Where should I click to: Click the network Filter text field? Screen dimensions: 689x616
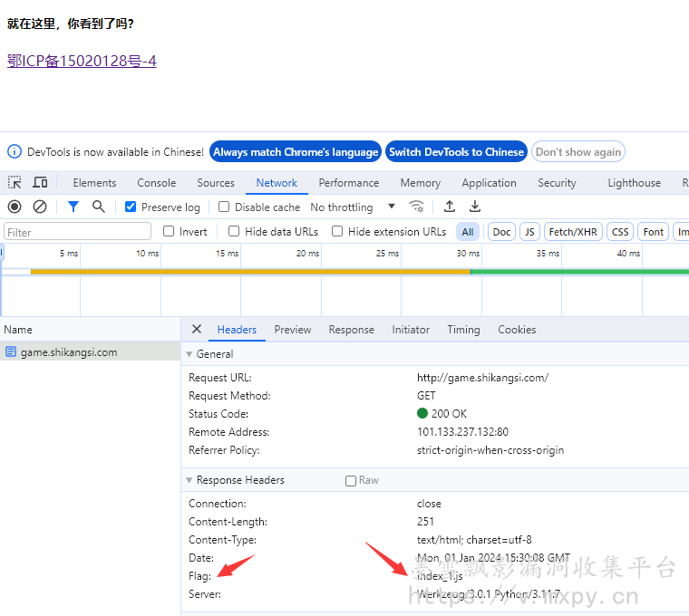(x=77, y=231)
